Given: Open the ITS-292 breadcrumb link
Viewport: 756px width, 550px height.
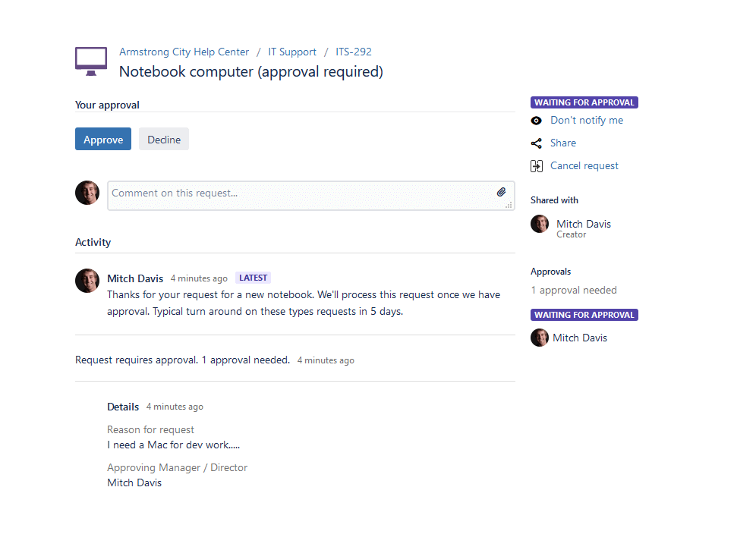Looking at the screenshot, I should click(x=354, y=52).
